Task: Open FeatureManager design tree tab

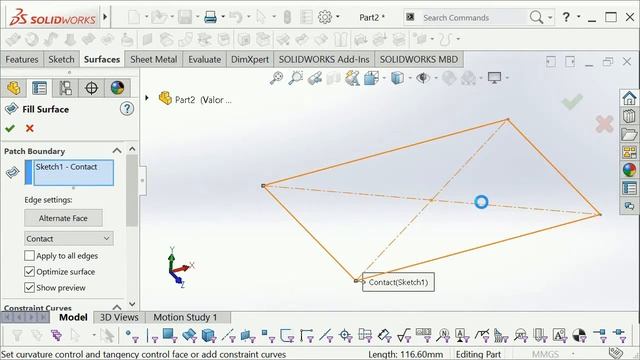Action: (x=13, y=88)
